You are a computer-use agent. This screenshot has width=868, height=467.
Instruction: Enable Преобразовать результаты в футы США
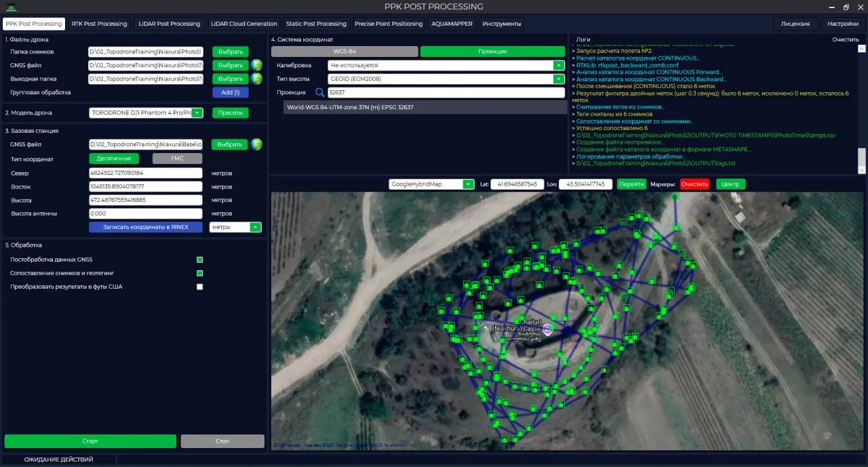click(199, 286)
